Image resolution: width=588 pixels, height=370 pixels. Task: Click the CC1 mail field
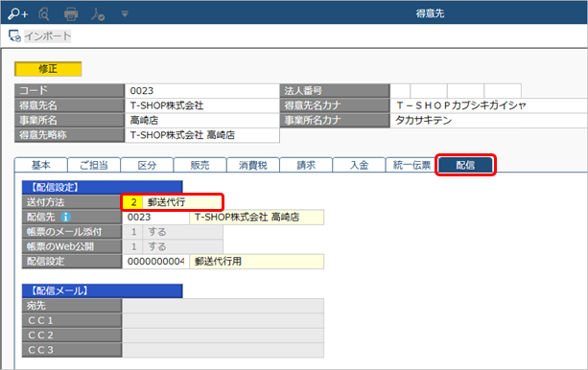click(x=223, y=320)
